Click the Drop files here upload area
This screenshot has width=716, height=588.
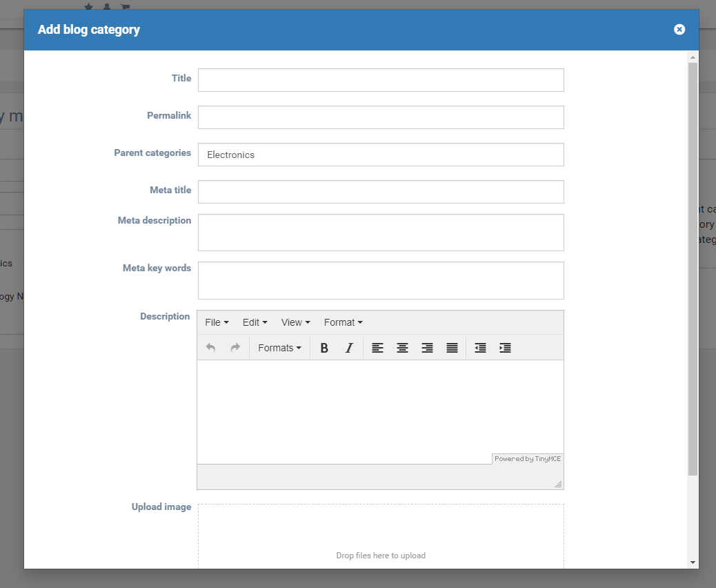click(x=381, y=537)
